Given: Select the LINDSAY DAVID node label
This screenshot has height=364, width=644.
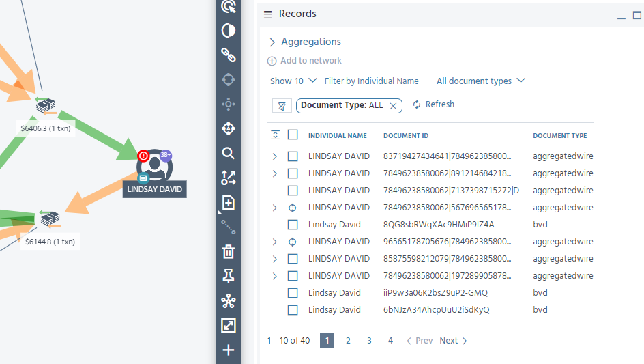Looking at the screenshot, I should (x=154, y=189).
